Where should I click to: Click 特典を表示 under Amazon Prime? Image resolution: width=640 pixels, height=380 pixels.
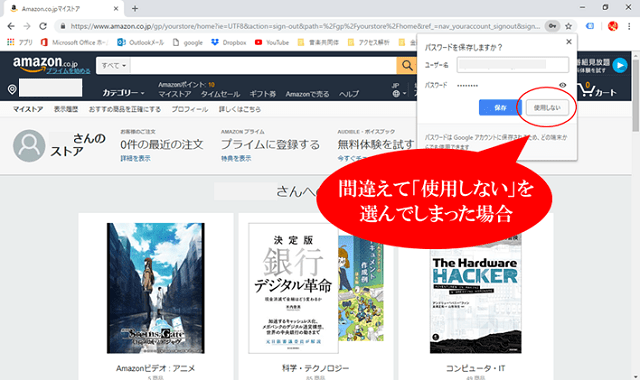tap(236, 158)
